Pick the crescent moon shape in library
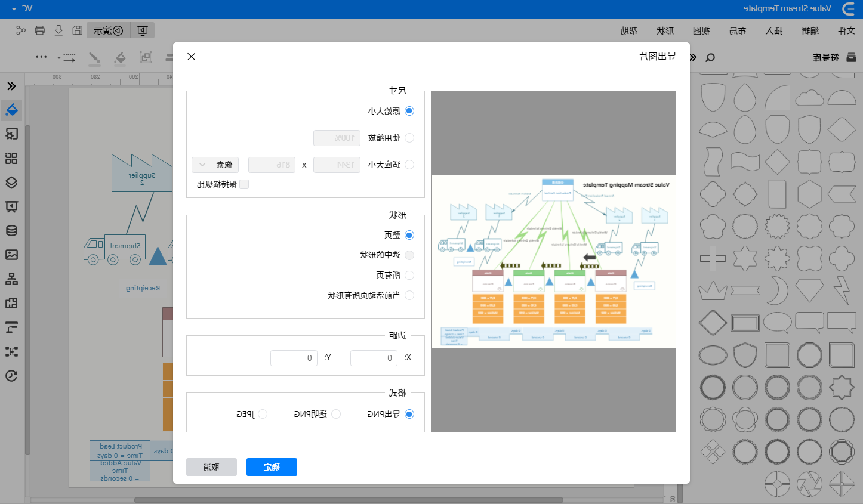The image size is (863, 504). (777, 290)
